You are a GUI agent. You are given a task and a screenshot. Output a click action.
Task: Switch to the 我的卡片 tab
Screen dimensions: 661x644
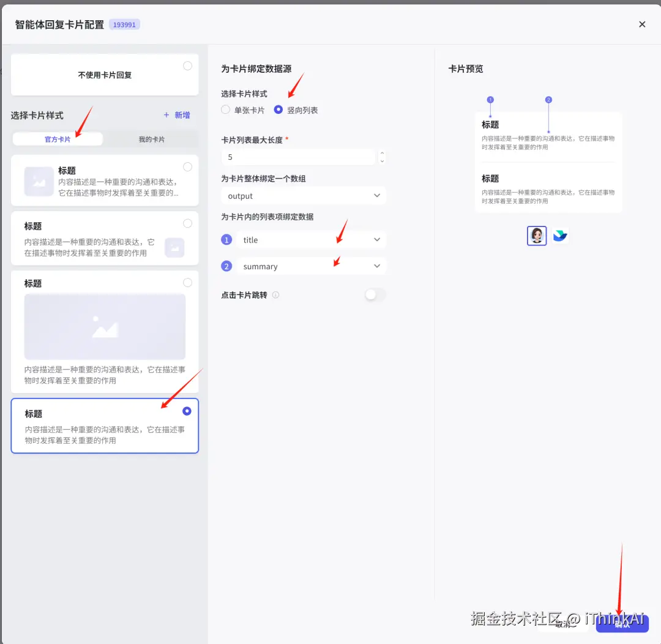[x=151, y=138]
